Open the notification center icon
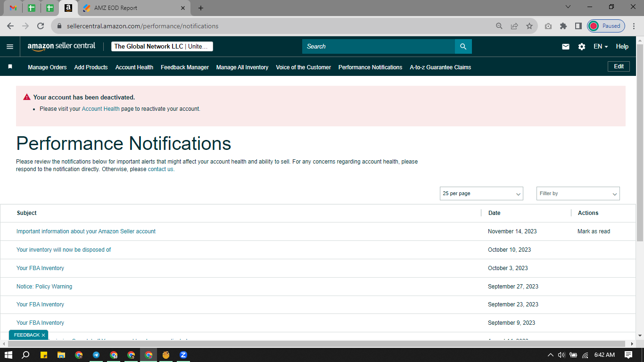 click(x=628, y=354)
